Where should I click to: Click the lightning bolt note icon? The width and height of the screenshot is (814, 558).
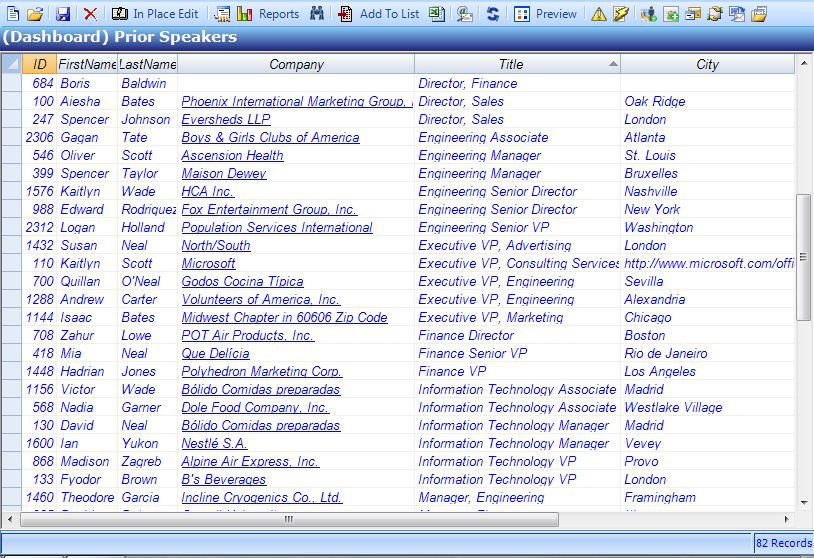(620, 13)
